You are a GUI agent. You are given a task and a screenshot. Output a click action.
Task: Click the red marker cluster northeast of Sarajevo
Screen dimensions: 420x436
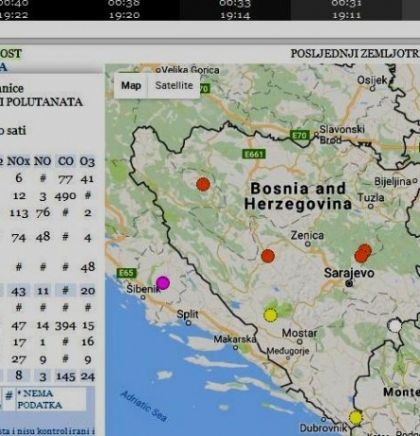point(363,253)
